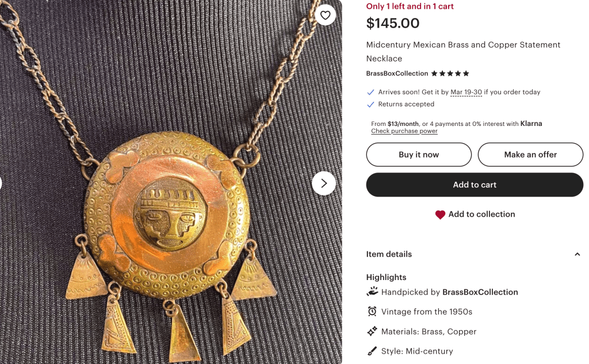Click the red heart collection icon

coord(440,214)
